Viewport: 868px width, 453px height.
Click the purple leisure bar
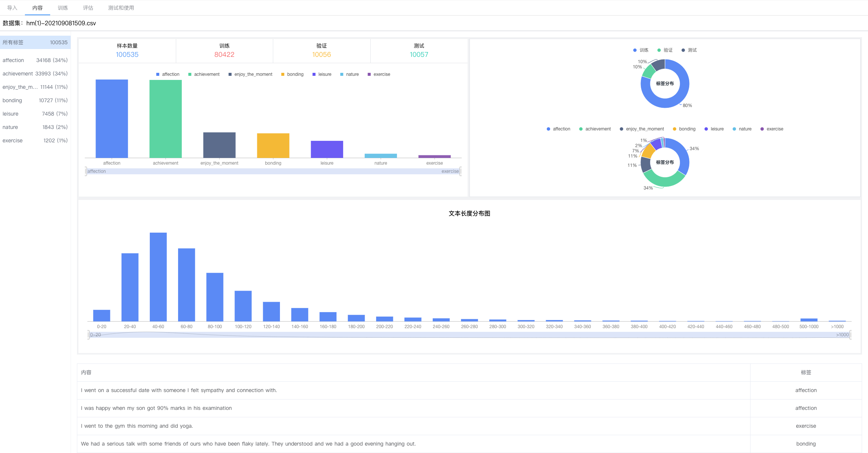point(327,149)
